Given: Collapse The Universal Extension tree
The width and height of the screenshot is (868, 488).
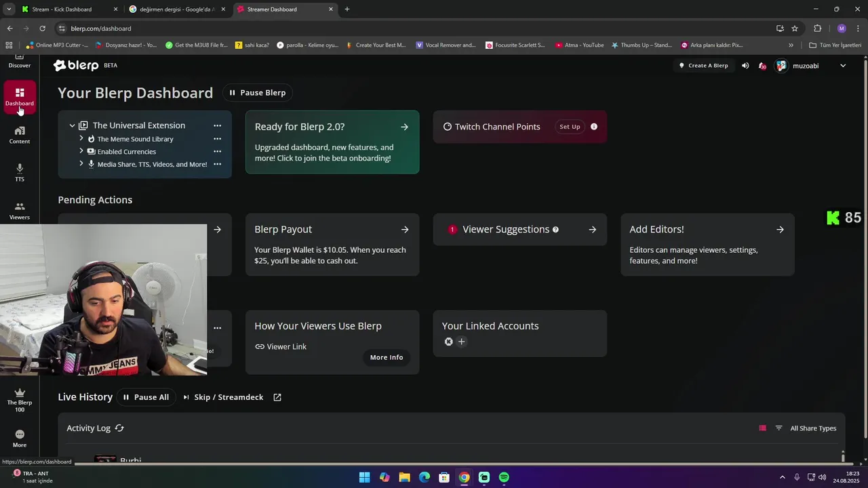Looking at the screenshot, I should pyautogui.click(x=72, y=125).
